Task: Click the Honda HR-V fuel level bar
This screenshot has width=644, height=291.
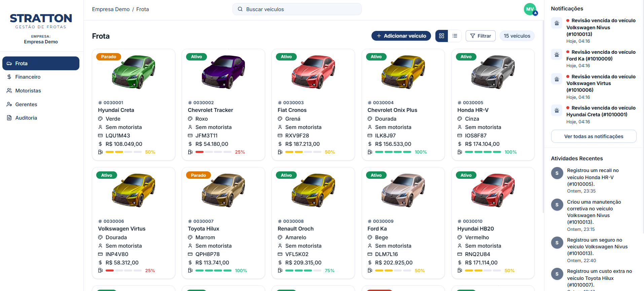Action: click(483, 152)
